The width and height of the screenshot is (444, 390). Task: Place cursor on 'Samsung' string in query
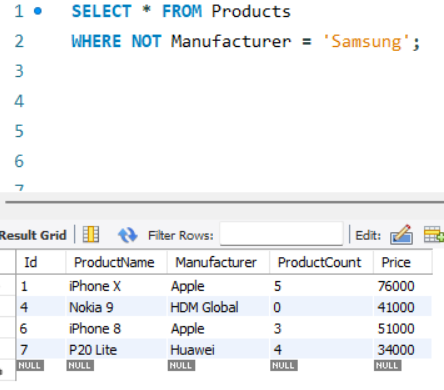pyautogui.click(x=366, y=42)
